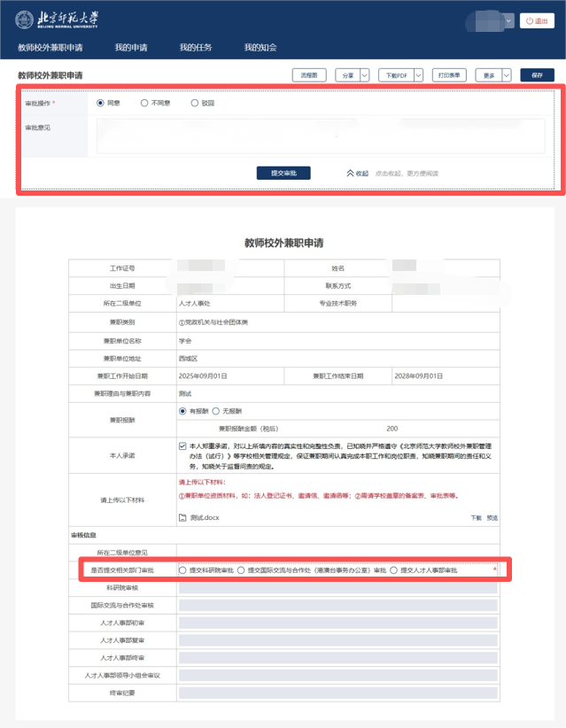
Task: Choose the 驳回 radio option
Action: (x=195, y=103)
